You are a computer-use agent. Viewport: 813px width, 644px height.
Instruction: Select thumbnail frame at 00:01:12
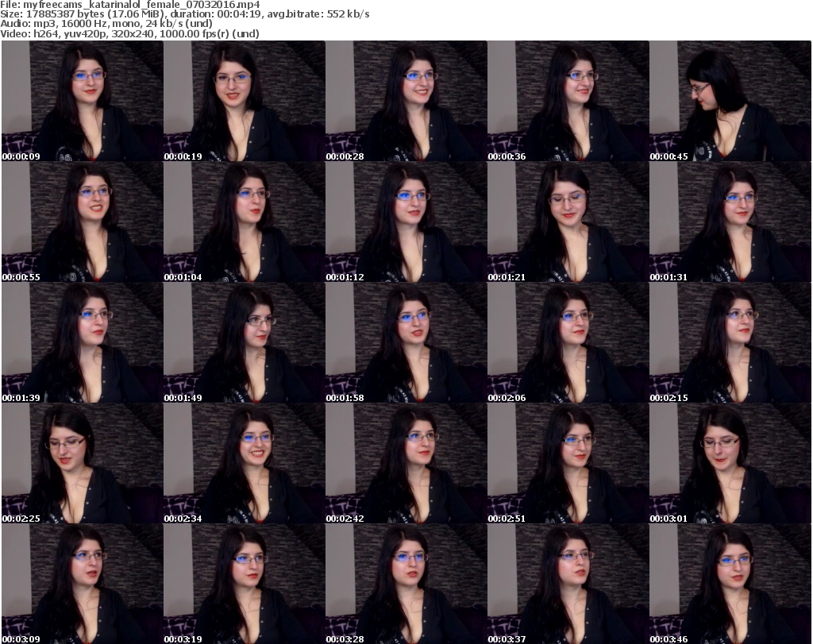tap(406, 222)
